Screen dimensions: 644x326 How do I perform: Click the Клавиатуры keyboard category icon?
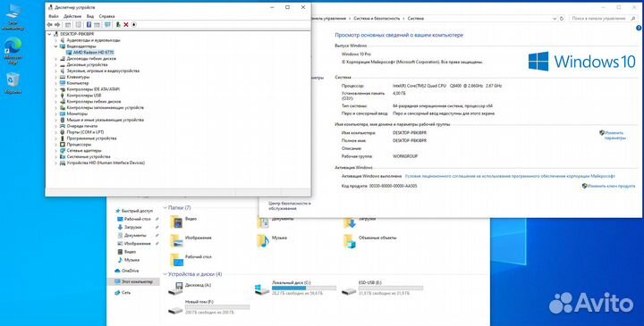click(x=63, y=77)
